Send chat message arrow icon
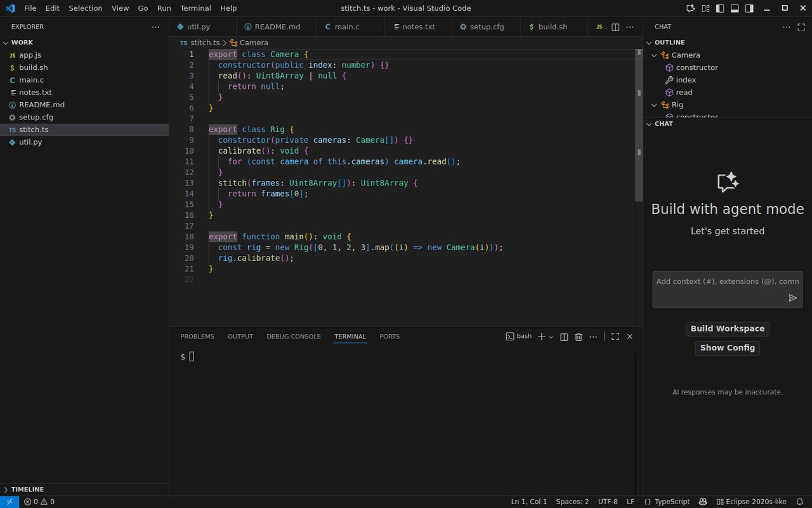812x508 pixels. pyautogui.click(x=792, y=298)
